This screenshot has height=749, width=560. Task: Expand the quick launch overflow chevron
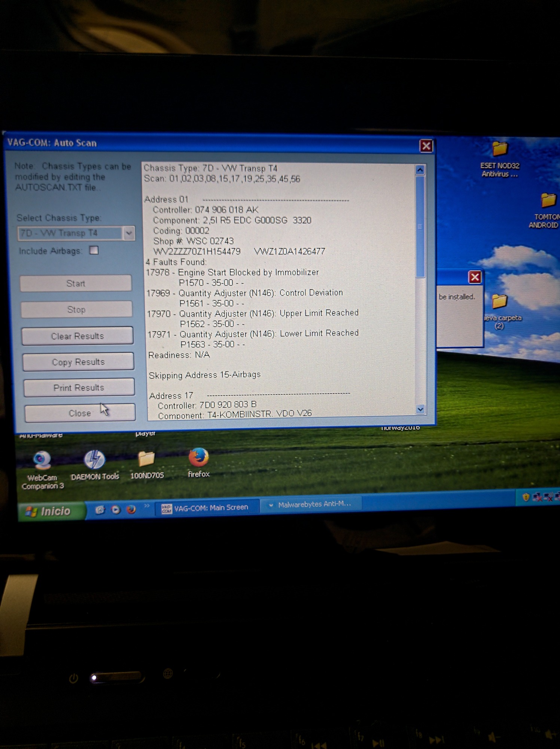coord(147,506)
